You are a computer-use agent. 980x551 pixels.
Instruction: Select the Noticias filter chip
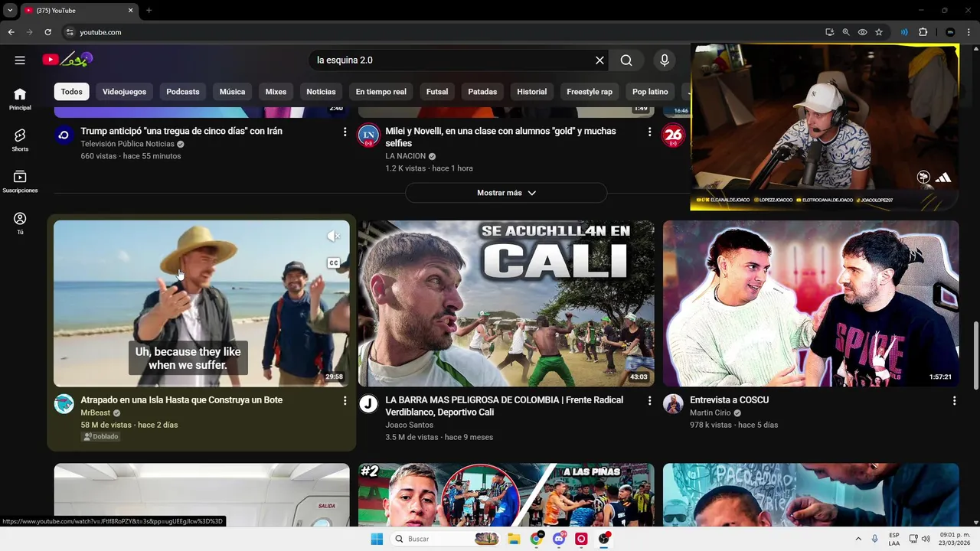click(x=321, y=92)
